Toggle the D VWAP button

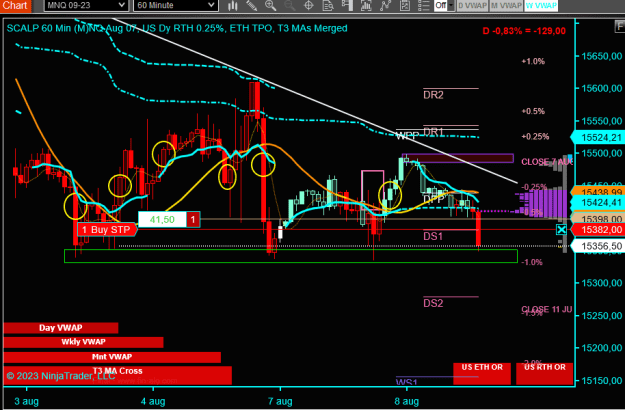coord(472,6)
